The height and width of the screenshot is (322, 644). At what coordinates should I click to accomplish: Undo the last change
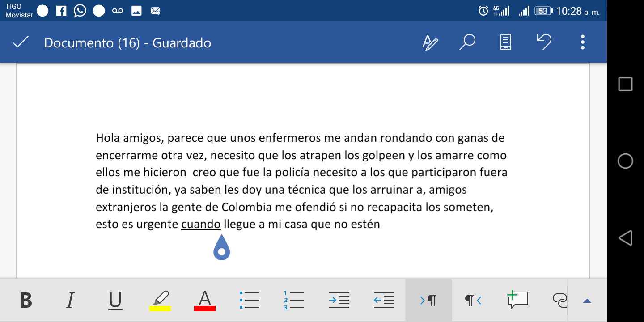click(544, 42)
